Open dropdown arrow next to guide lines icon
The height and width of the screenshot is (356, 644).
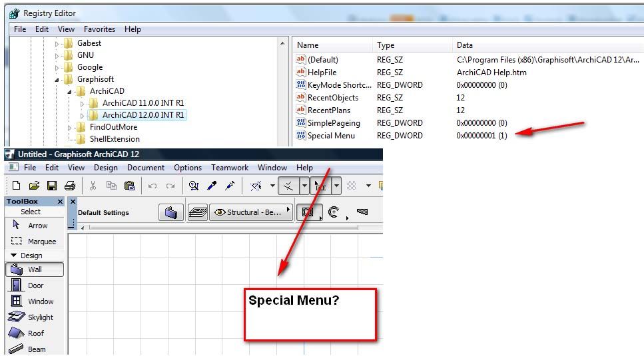[x=272, y=186]
